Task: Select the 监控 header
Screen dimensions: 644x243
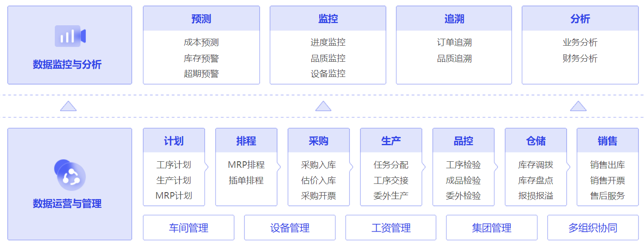Action: click(x=328, y=19)
